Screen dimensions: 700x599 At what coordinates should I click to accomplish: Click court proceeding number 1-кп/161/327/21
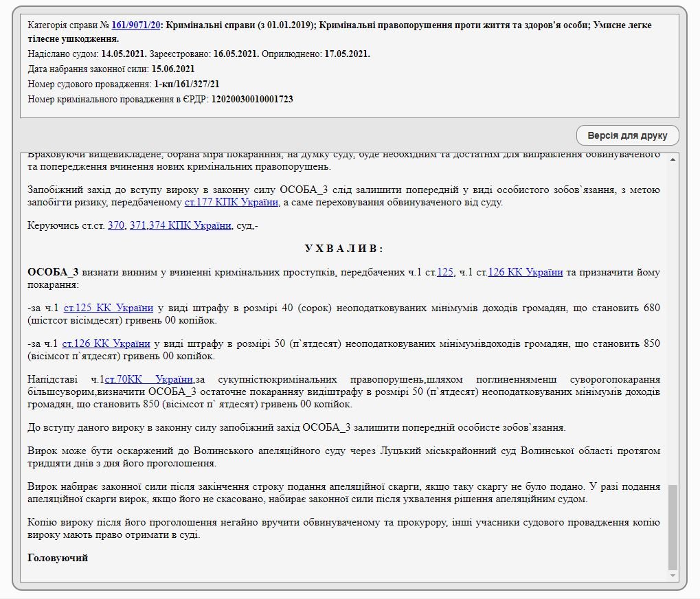click(187, 84)
